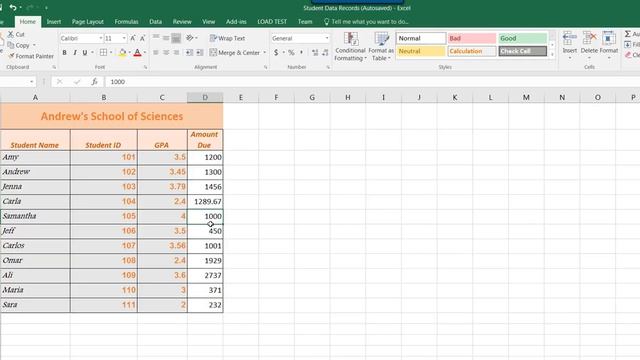Viewport: 640px width, 360px height.
Task: Activate the Format Painter brush
Action: pos(11,56)
